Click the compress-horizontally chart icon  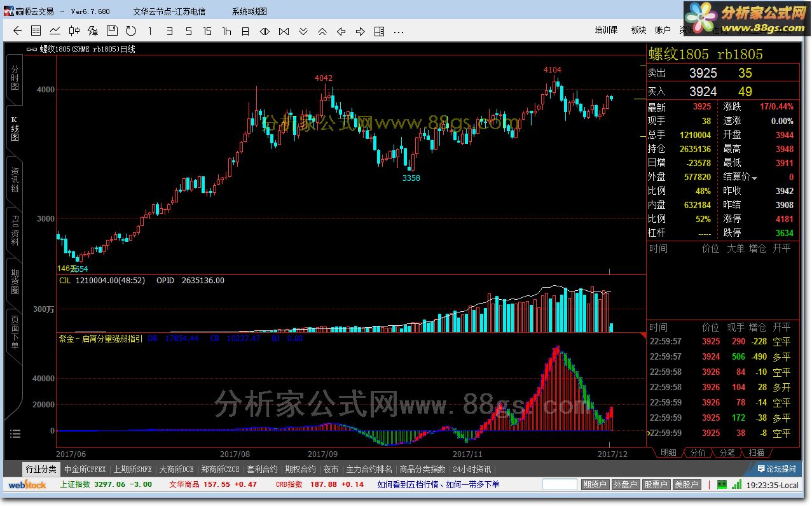pyautogui.click(x=284, y=31)
